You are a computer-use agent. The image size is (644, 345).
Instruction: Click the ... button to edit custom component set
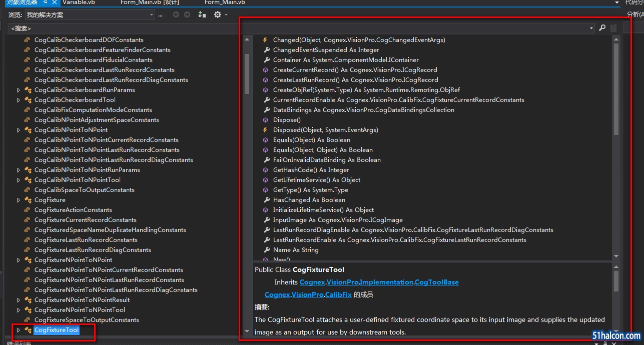click(x=161, y=15)
